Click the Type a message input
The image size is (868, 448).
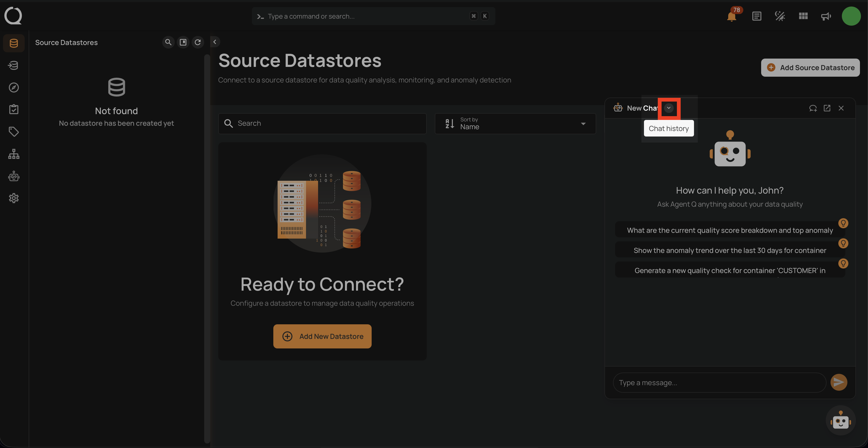[719, 383]
